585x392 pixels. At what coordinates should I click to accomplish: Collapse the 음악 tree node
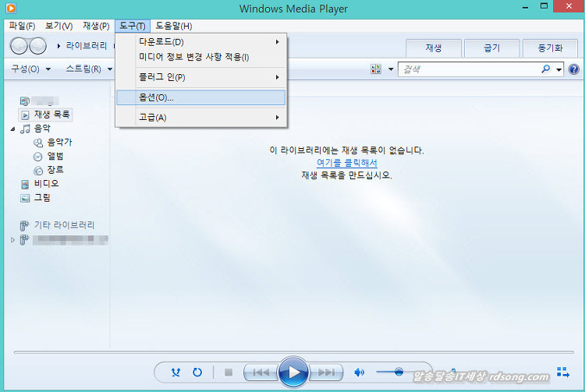pyautogui.click(x=13, y=129)
